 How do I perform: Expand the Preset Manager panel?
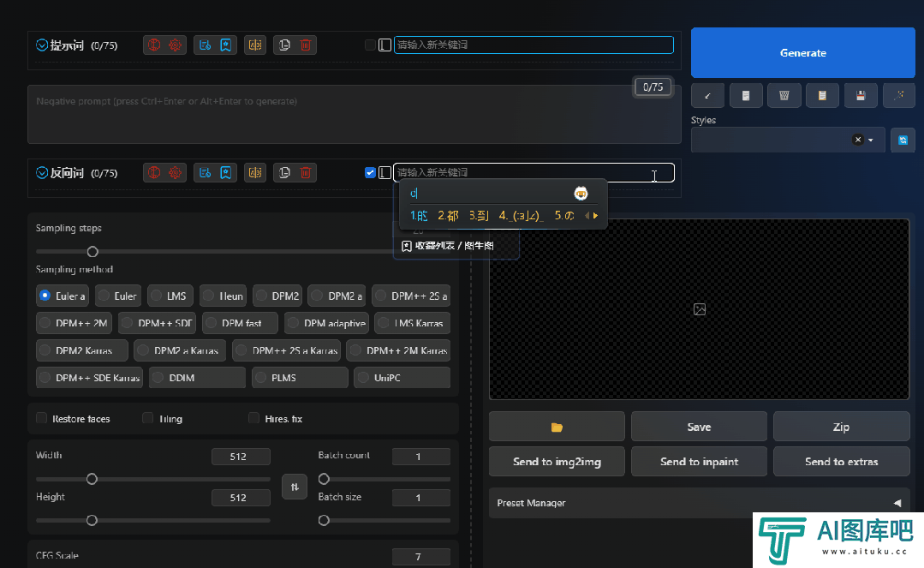click(700, 503)
